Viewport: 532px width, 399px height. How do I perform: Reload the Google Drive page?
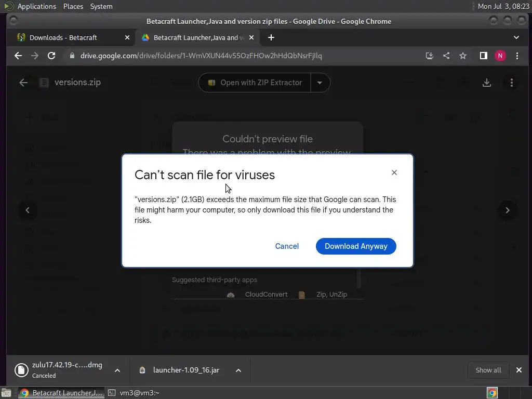coord(51,56)
